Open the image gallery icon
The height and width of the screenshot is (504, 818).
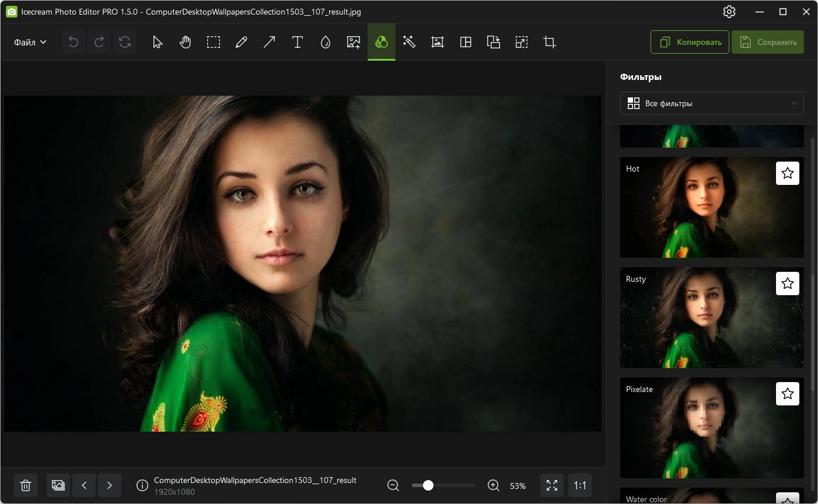pyautogui.click(x=58, y=485)
